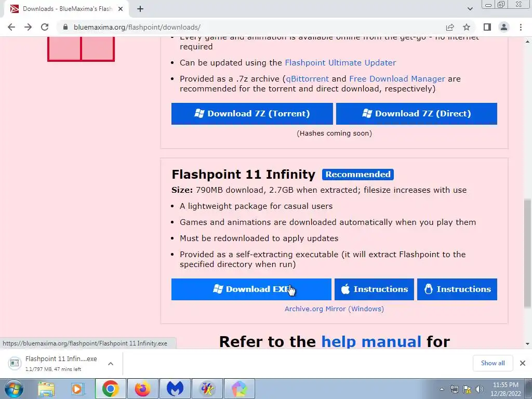Click Download 7Z (Torrent) button
This screenshot has width=532, height=399.
pyautogui.click(x=252, y=114)
